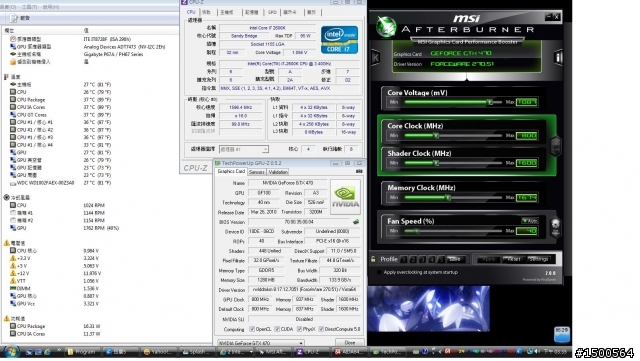This screenshot has width=640, height=361.
Task: Click the Fan Speed slider handle
Action: [417, 231]
